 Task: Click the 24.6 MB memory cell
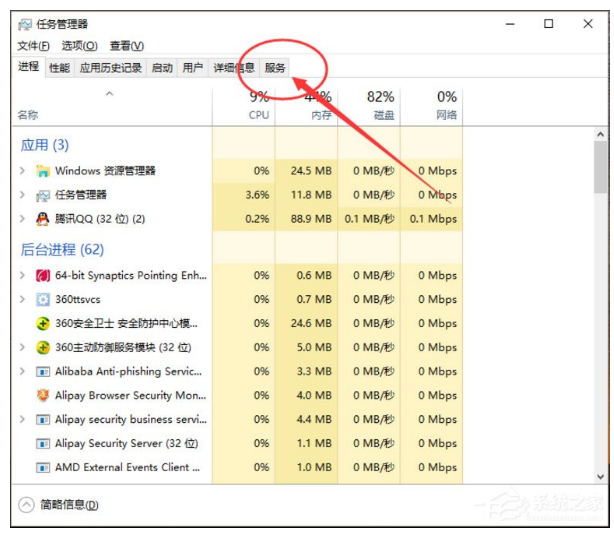(x=306, y=324)
